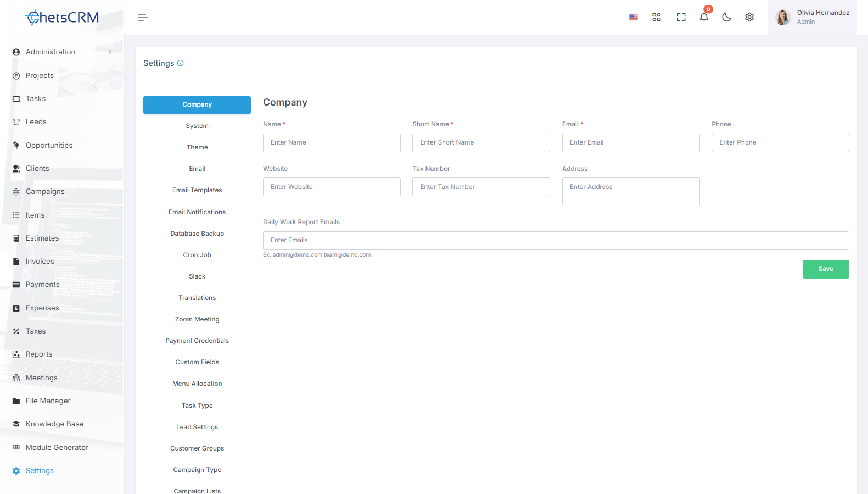Go to ChetsCRM home via logo
The height and width of the screenshot is (494, 868).
click(62, 18)
